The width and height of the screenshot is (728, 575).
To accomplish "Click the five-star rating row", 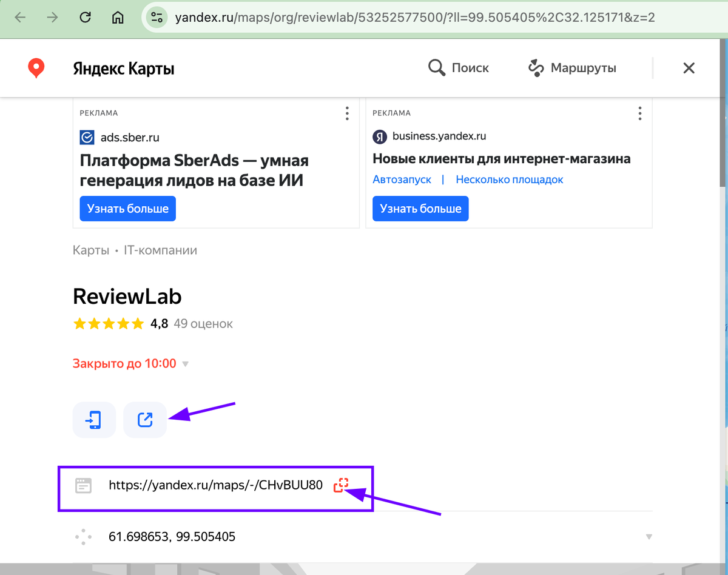I will pyautogui.click(x=109, y=324).
